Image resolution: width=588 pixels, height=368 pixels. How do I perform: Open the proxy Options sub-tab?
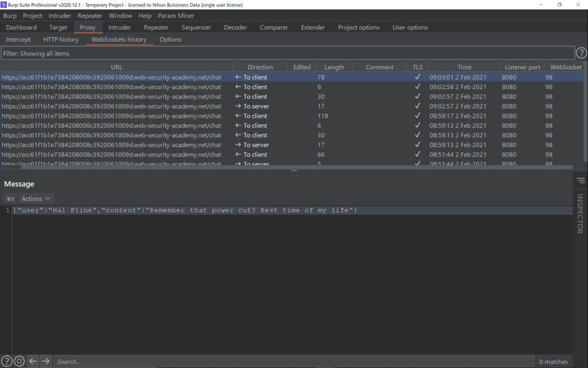(171, 39)
